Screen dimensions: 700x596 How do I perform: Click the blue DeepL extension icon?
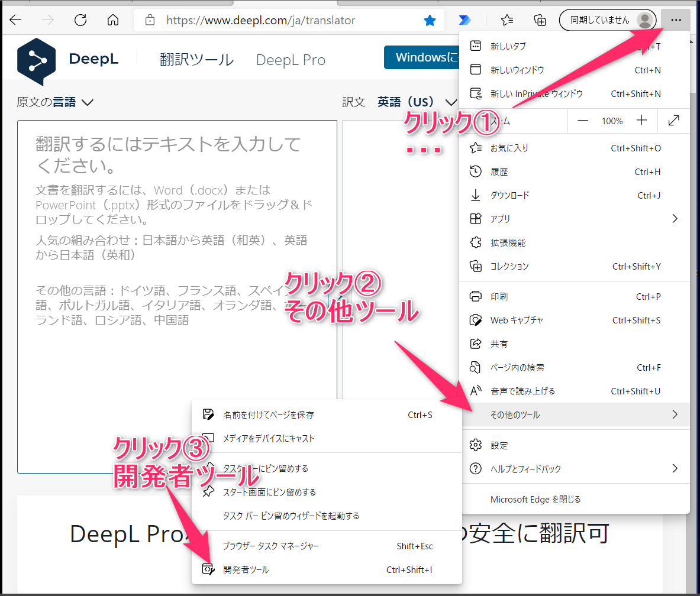pyautogui.click(x=465, y=20)
